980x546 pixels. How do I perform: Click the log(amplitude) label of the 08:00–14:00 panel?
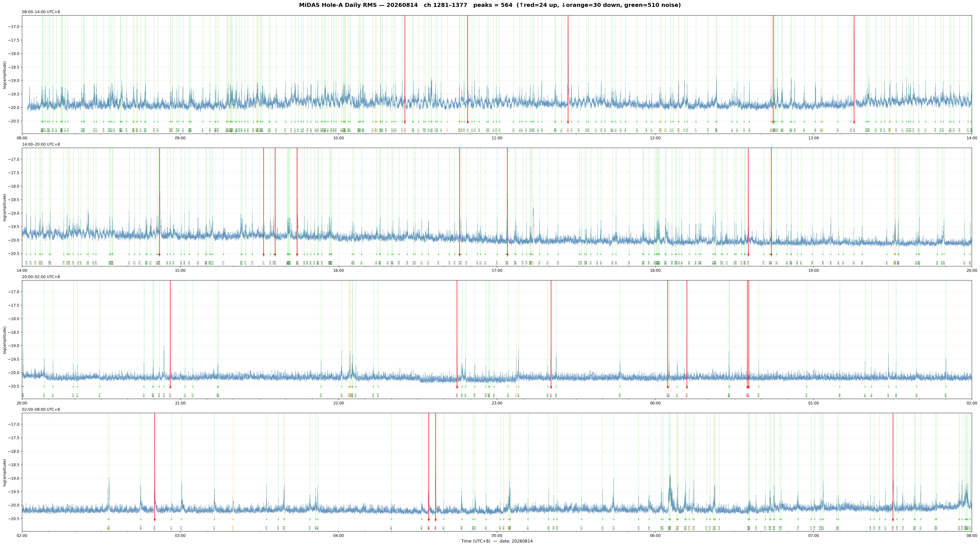(5, 75)
